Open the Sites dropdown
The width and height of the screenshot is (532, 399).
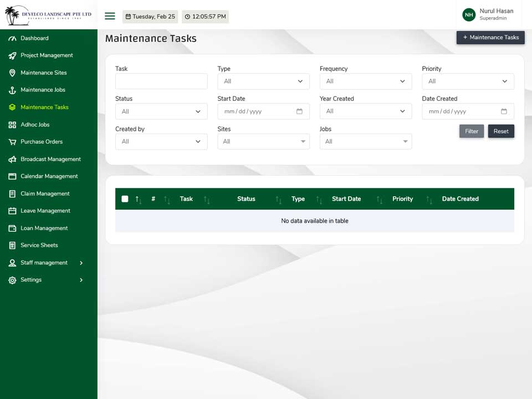[263, 141]
